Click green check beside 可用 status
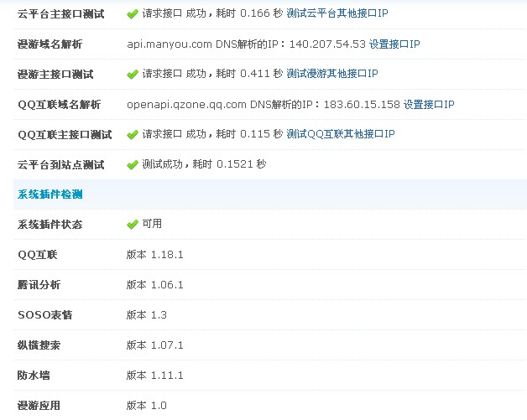This screenshot has width=527, height=420. [x=133, y=224]
